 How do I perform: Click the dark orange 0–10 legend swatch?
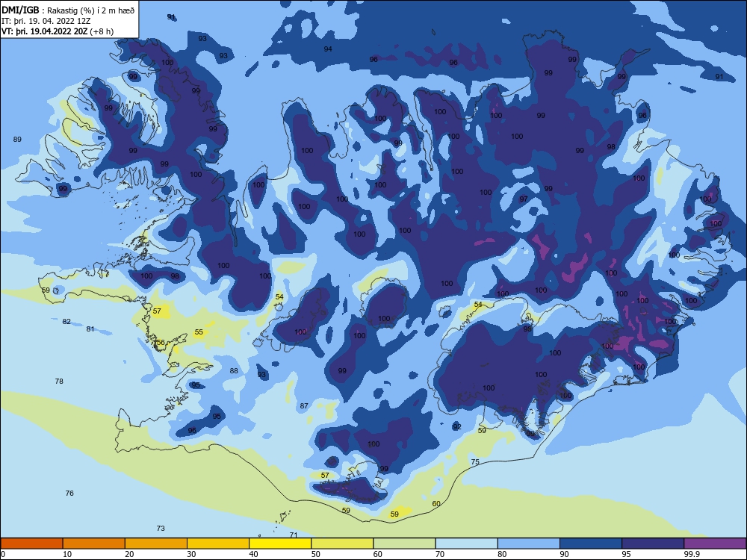click(x=31, y=544)
